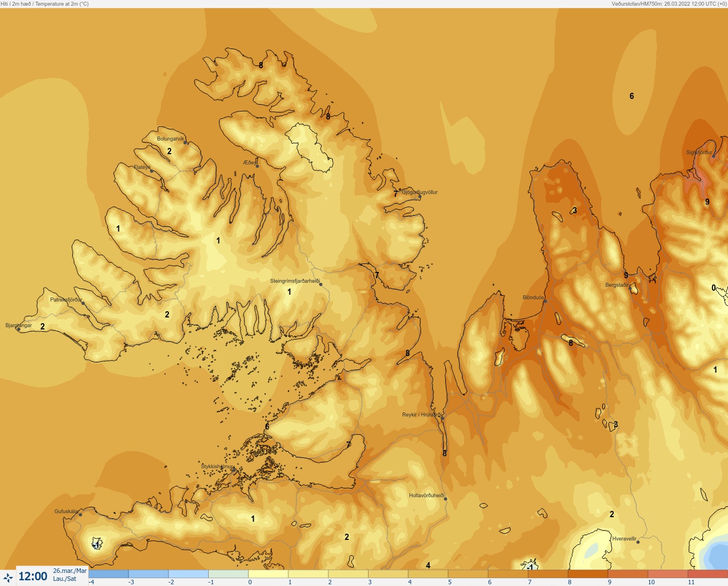Select the Æðey station label

coord(250,163)
